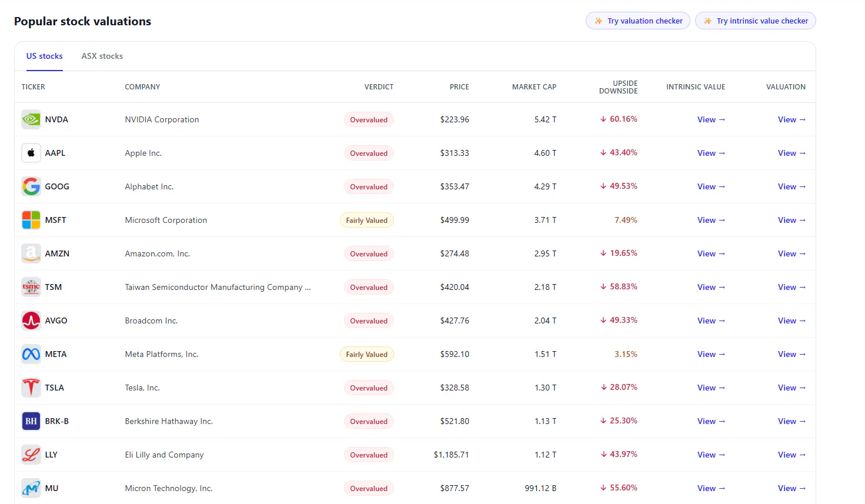Click the Apple logo icon
Image resolution: width=865 pixels, height=504 pixels.
point(31,153)
